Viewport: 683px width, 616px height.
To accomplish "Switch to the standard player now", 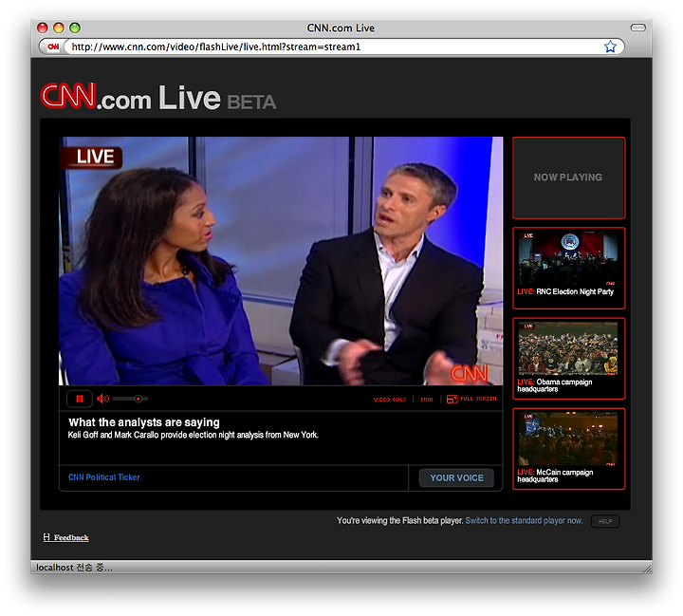I will [x=524, y=520].
